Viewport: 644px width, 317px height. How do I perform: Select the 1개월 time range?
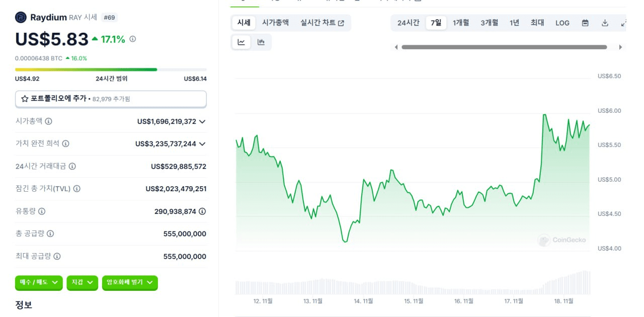click(461, 23)
